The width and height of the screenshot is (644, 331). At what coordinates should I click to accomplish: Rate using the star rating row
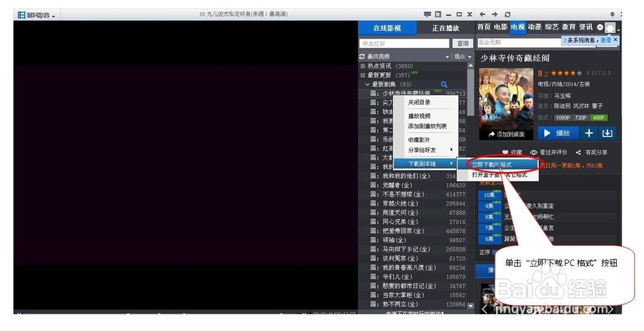(x=566, y=73)
